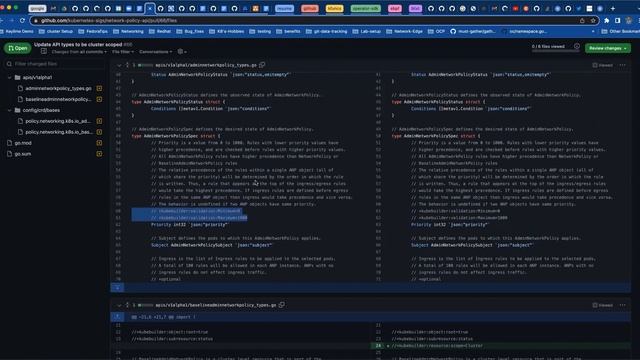Viewport: 640px width, 360px height.
Task: Click modified icon beside go.sum
Action: 99,154
